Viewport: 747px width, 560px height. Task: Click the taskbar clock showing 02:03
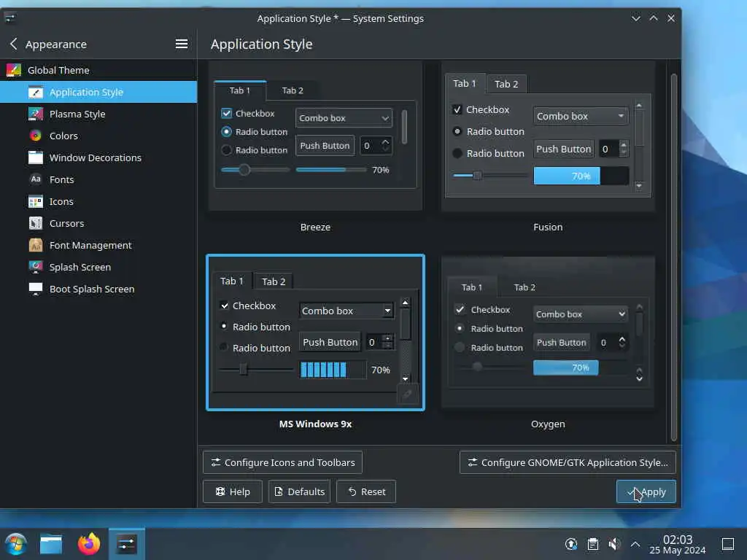[x=678, y=544]
